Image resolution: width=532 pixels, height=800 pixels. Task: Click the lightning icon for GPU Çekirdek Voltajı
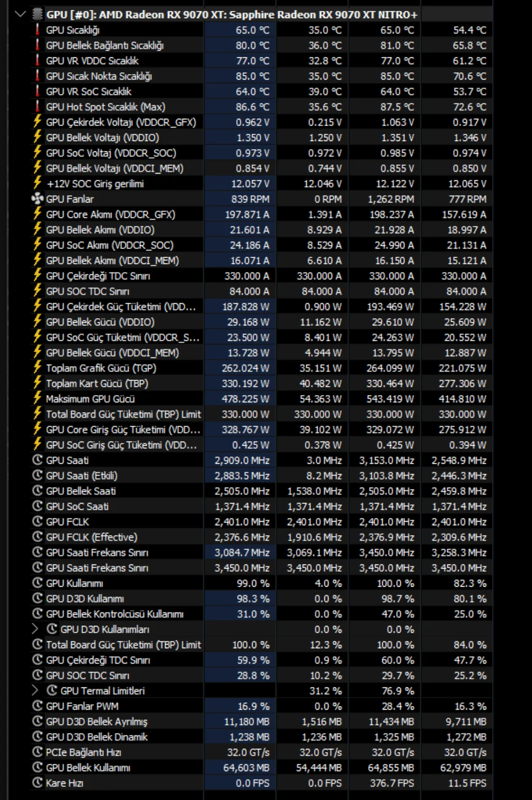[37, 122]
